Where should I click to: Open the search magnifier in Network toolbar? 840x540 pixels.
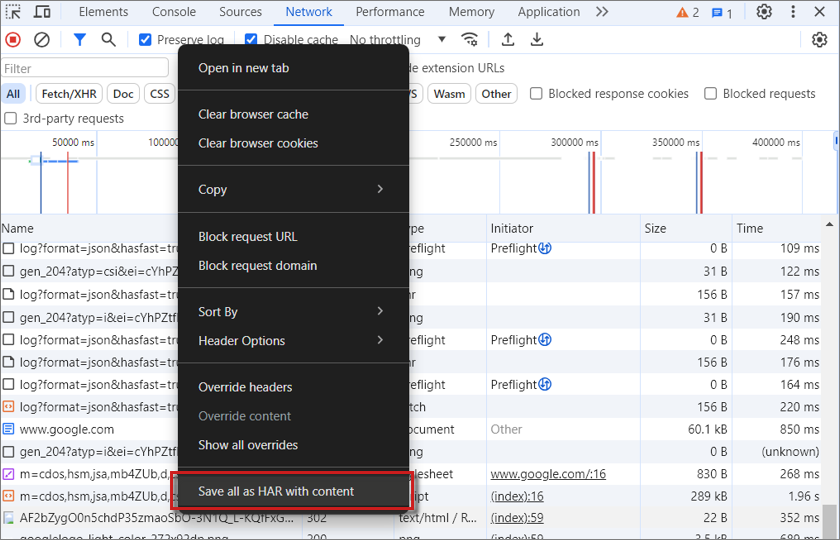pos(108,40)
